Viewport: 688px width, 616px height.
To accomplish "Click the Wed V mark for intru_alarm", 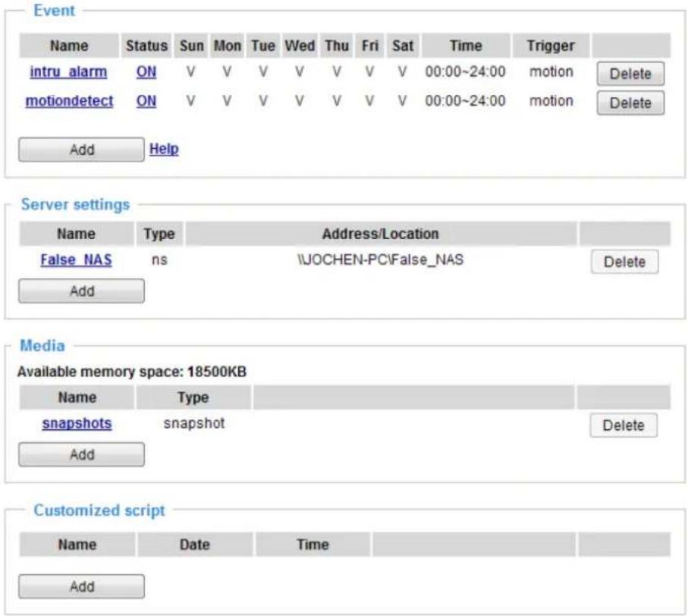I will (299, 71).
